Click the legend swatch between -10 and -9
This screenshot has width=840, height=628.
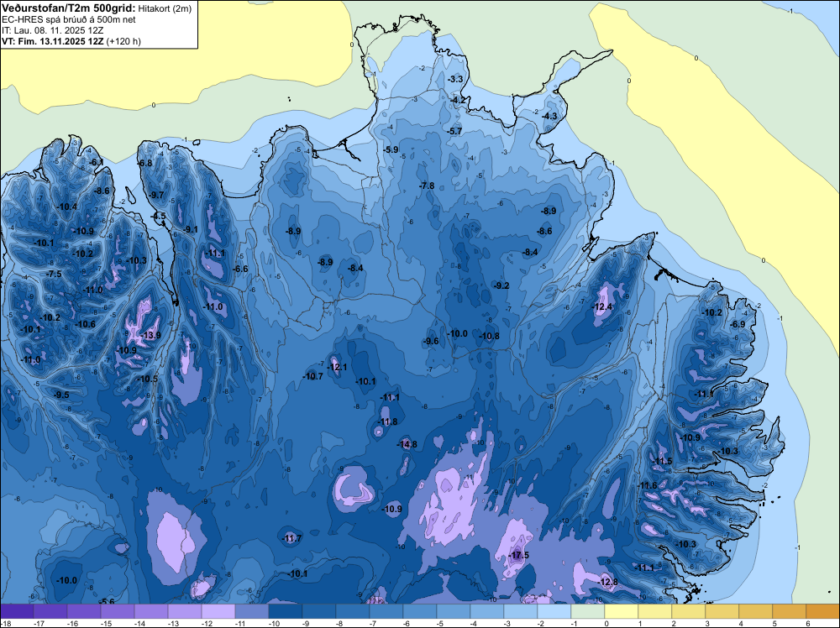coord(286,612)
